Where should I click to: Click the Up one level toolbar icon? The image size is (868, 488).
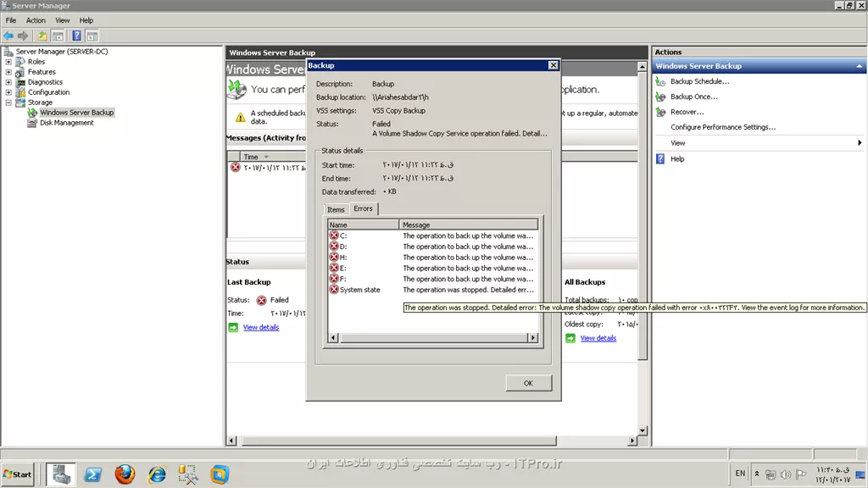[x=42, y=36]
